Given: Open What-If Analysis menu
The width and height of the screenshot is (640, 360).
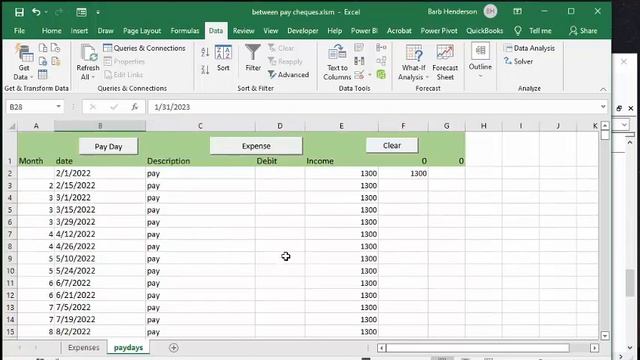Looking at the screenshot, I should coord(413,62).
